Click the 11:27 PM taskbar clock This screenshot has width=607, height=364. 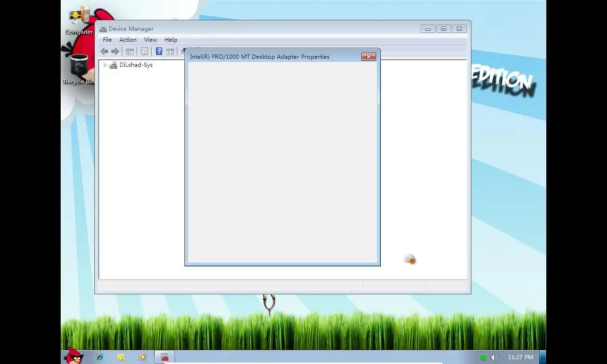point(520,357)
